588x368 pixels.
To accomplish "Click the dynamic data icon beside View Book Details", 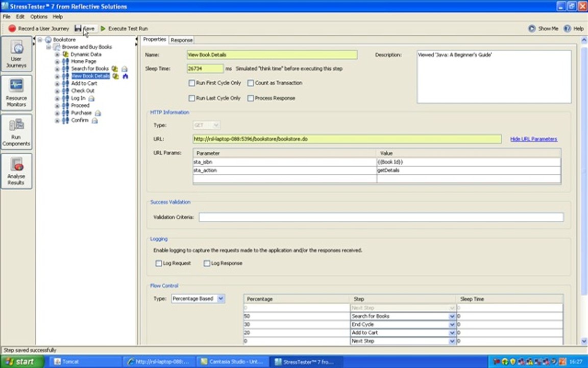I will [115, 76].
